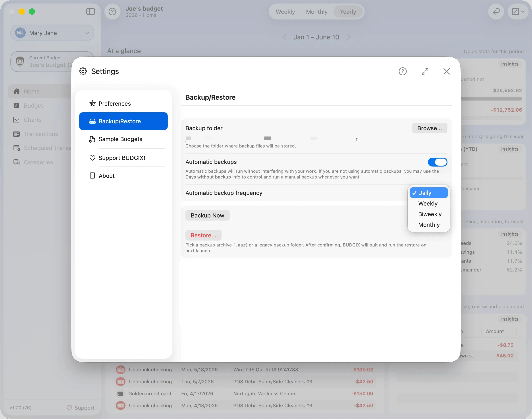Image resolution: width=532 pixels, height=419 pixels.
Task: Click the Backup Now button
Action: [207, 215]
